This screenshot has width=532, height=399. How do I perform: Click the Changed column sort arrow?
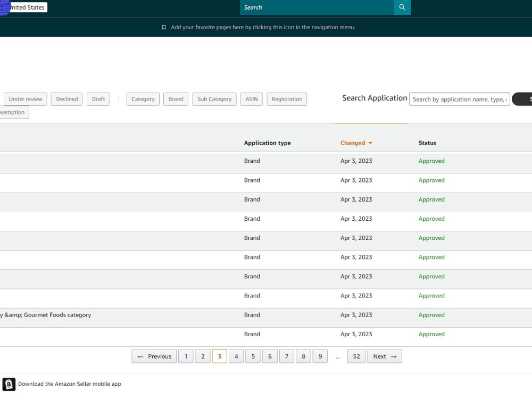click(370, 143)
